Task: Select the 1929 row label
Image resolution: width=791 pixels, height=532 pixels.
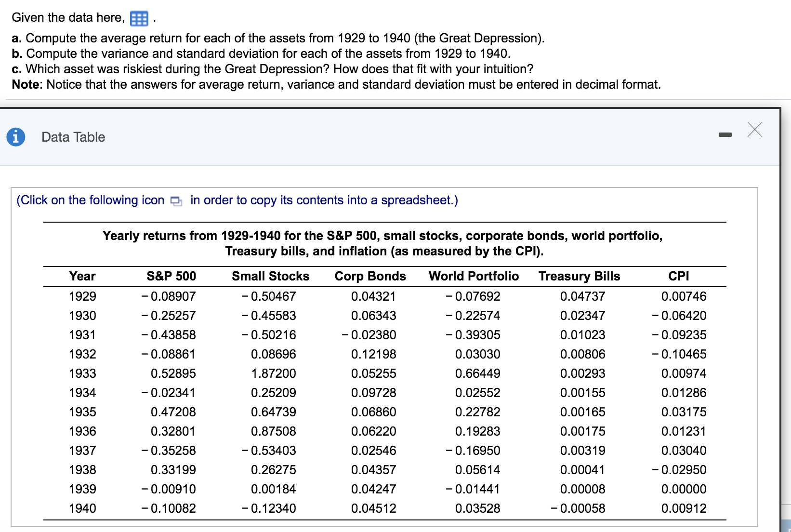Action: (x=82, y=296)
